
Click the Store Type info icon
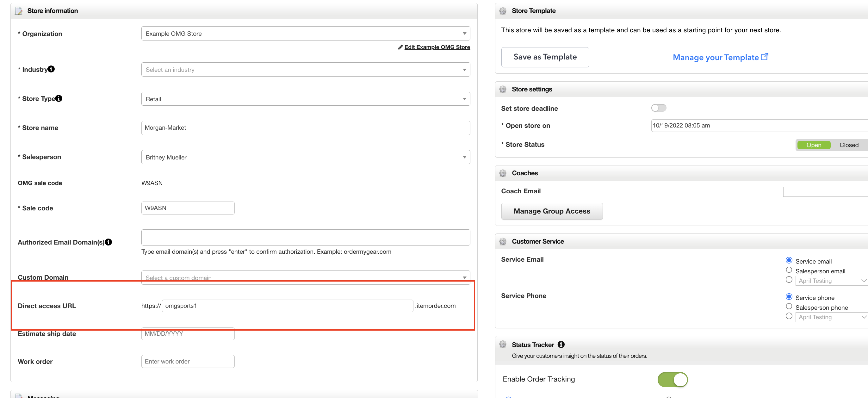click(x=59, y=98)
